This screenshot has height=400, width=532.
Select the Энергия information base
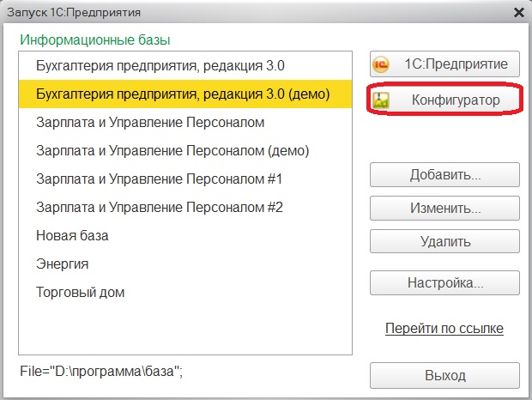click(x=185, y=264)
